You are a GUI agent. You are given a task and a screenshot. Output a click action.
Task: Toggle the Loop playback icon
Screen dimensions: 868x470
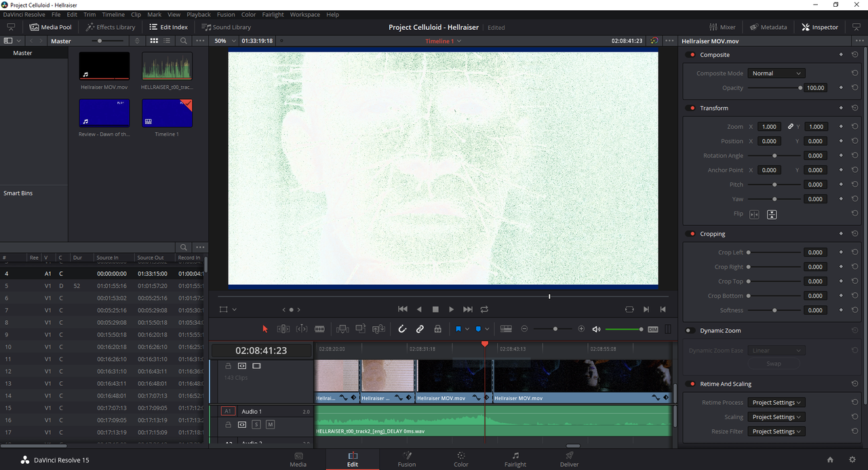(x=484, y=309)
